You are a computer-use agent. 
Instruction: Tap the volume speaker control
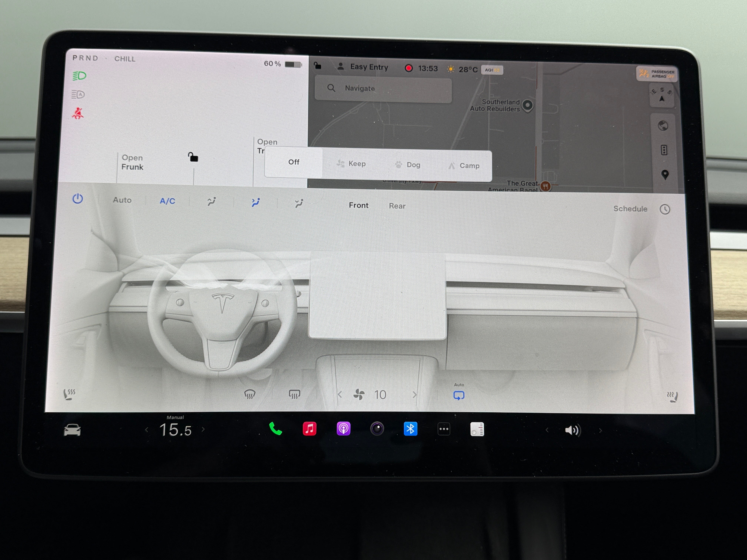point(572,430)
